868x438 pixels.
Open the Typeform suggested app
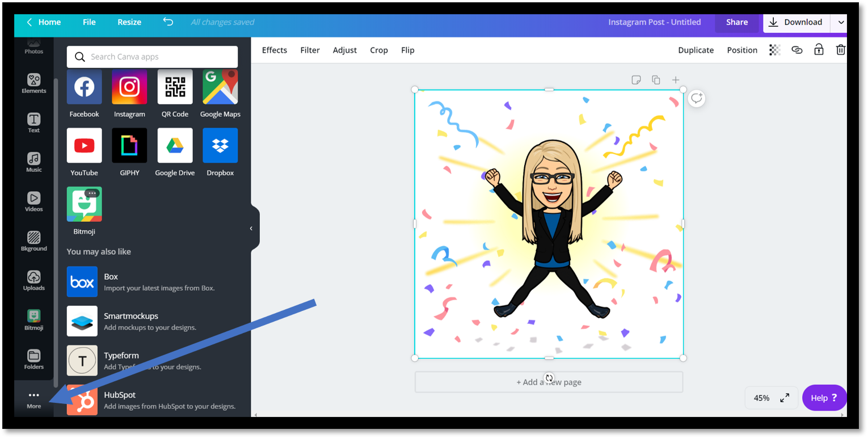point(152,361)
